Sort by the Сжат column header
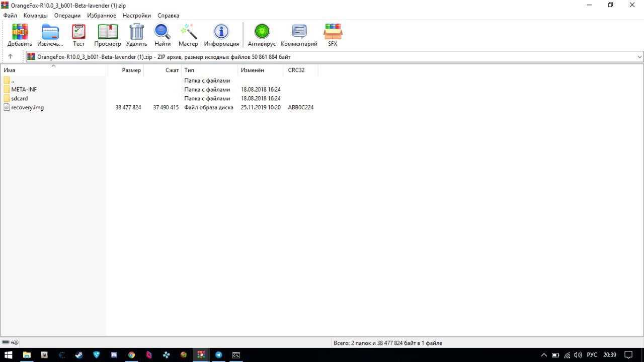644x362 pixels. (x=163, y=70)
